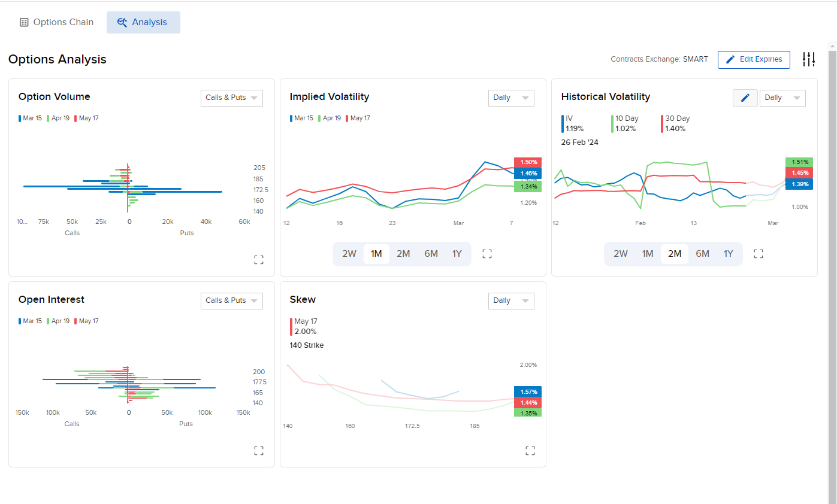Click the 26 Feb '24 date label
Image resolution: width=837 pixels, height=504 pixels.
[x=580, y=142]
